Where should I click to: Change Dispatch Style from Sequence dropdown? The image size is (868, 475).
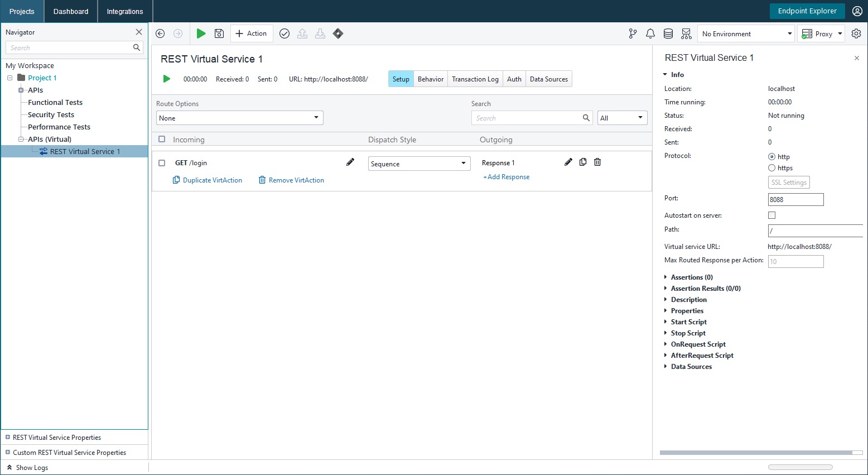(419, 163)
